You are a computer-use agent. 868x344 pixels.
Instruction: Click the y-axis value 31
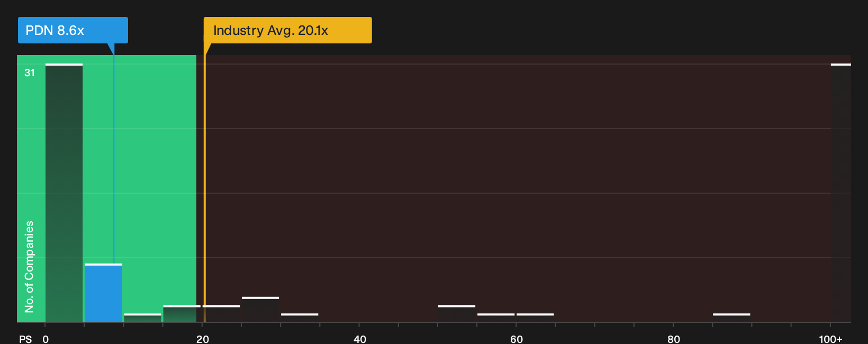[x=30, y=73]
